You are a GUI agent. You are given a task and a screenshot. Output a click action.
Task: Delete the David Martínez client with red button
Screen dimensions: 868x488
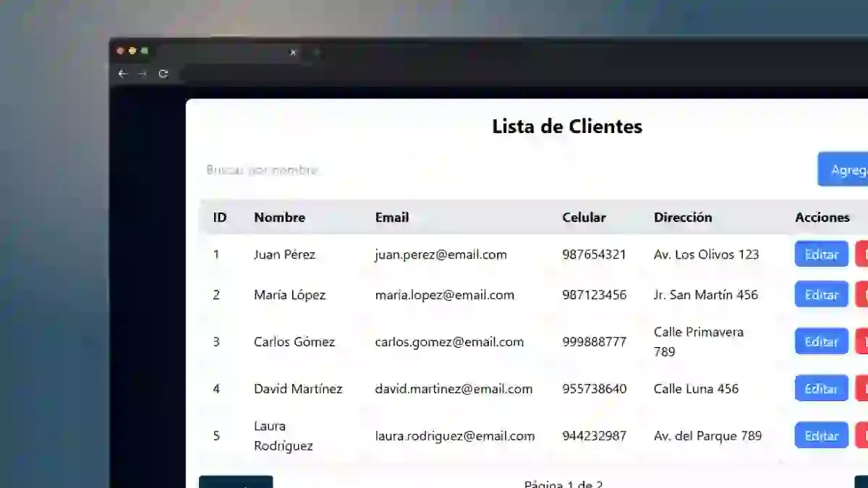click(x=861, y=388)
